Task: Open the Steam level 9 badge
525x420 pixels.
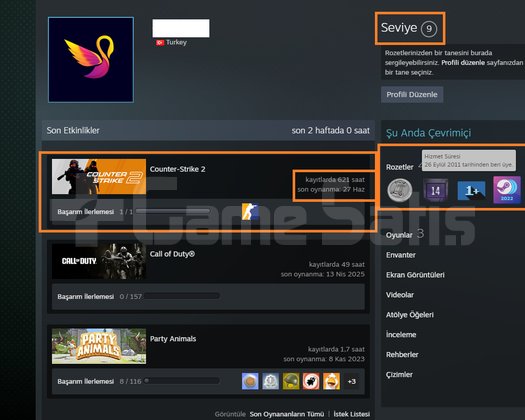Action: tap(429, 29)
